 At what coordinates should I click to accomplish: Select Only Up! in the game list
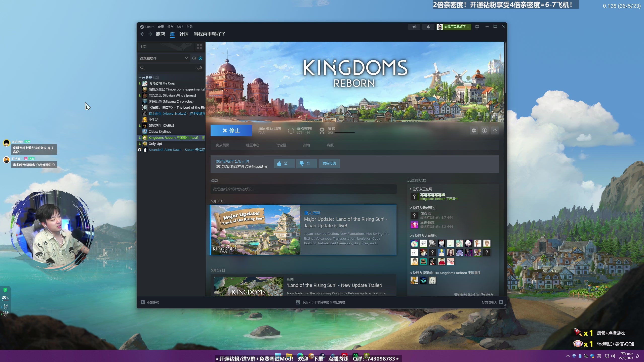(x=172, y=144)
